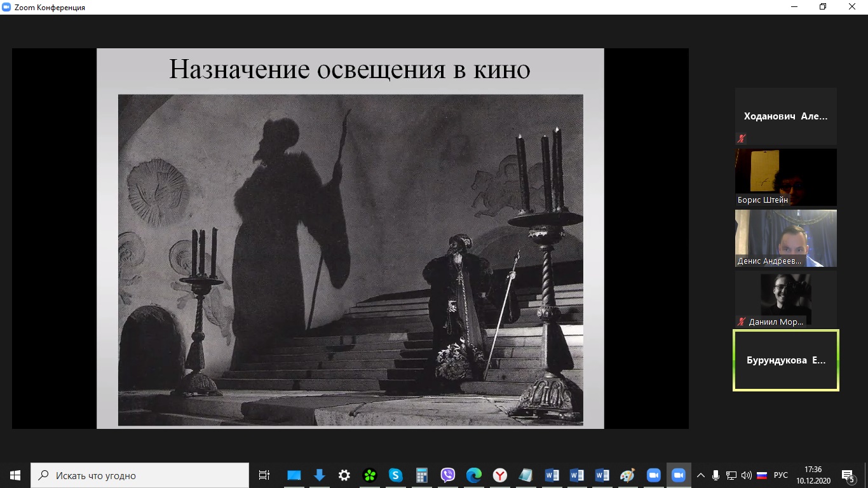The height and width of the screenshot is (488, 868).
Task: Open Task View on the taskbar
Action: pyautogui.click(x=264, y=475)
